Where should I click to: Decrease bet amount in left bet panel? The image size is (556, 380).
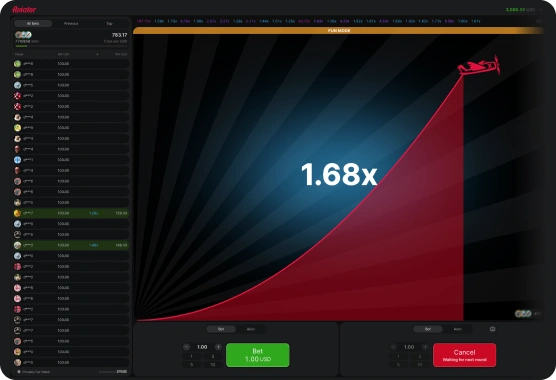click(x=187, y=347)
